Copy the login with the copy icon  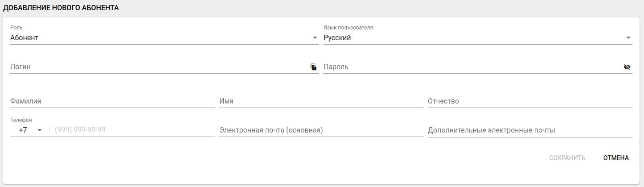click(314, 67)
